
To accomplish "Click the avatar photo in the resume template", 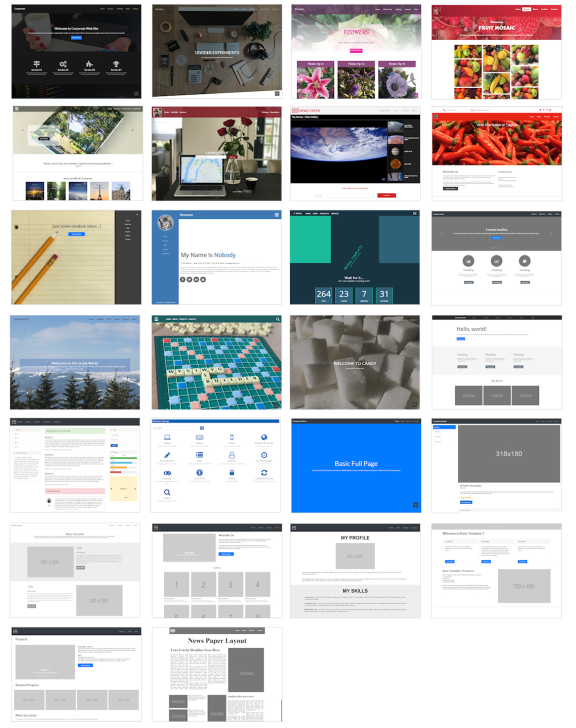I will coord(165,223).
